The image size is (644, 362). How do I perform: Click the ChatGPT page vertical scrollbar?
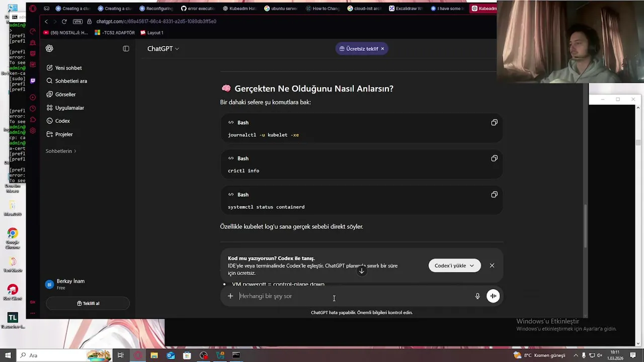585,226
